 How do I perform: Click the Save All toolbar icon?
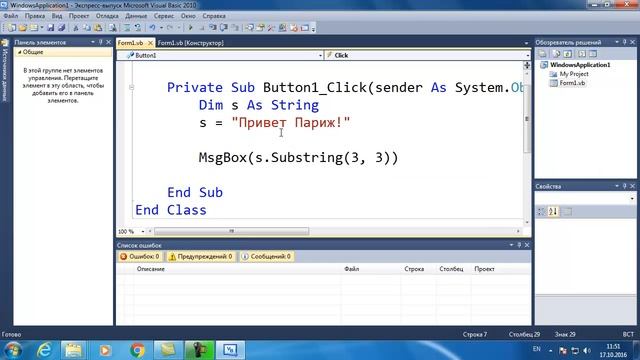point(62,28)
